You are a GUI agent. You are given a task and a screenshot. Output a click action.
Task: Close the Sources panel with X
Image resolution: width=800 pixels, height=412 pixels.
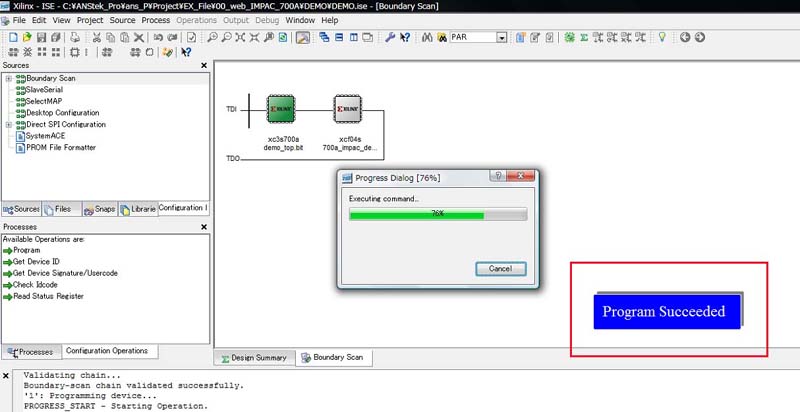[204, 65]
